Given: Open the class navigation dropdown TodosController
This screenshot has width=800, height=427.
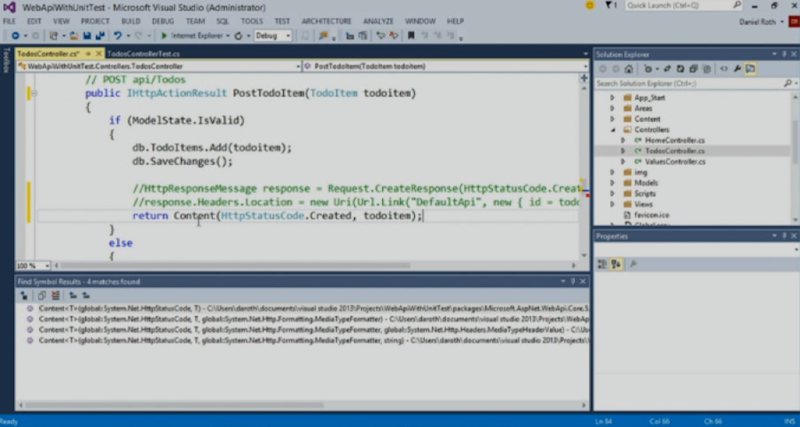Looking at the screenshot, I should click(159, 66).
